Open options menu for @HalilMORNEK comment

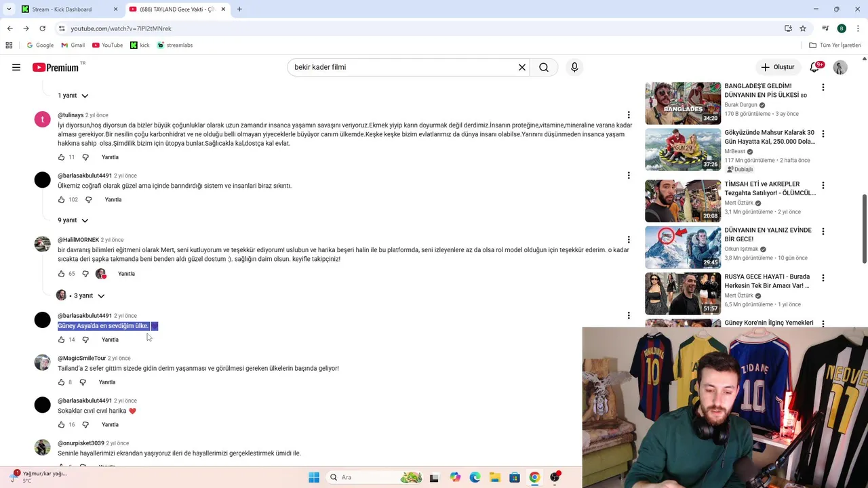629,240
